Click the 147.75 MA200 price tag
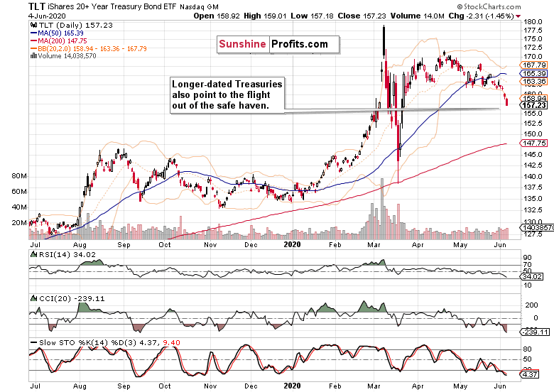The width and height of the screenshot is (554, 392). tap(534, 143)
